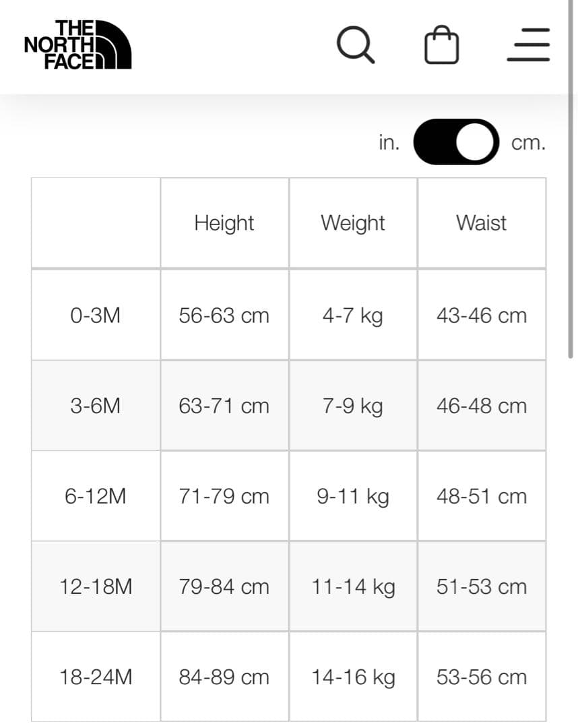This screenshot has width=578, height=728.
Task: Click the 56-63 cm height cell
Action: 224,315
